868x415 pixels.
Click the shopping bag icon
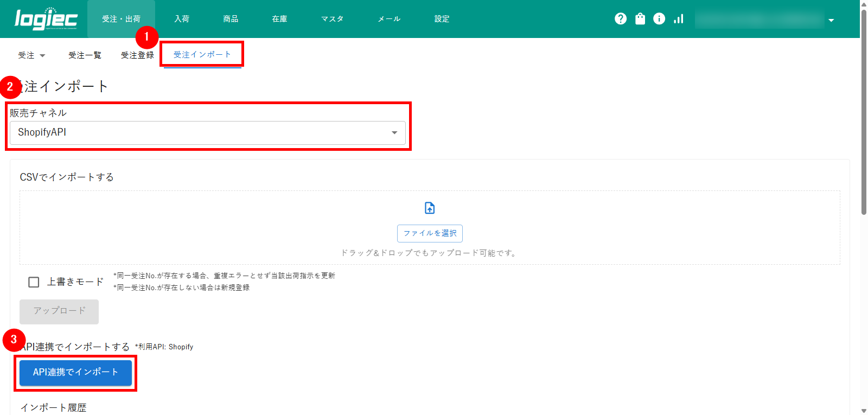[x=640, y=19]
